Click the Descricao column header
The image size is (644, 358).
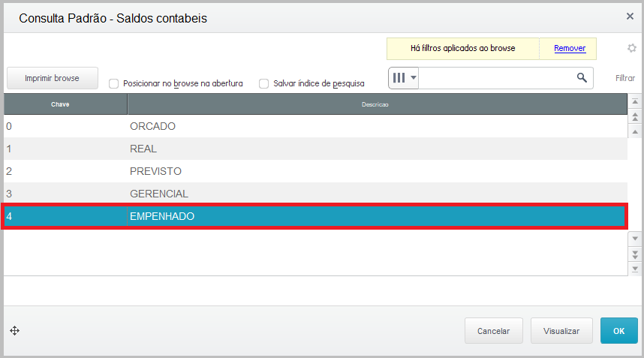375,104
